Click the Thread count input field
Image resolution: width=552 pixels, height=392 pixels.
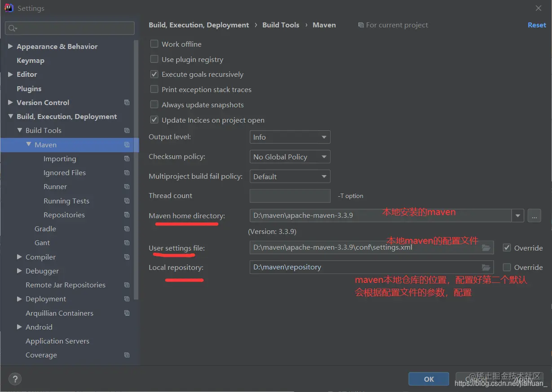290,196
